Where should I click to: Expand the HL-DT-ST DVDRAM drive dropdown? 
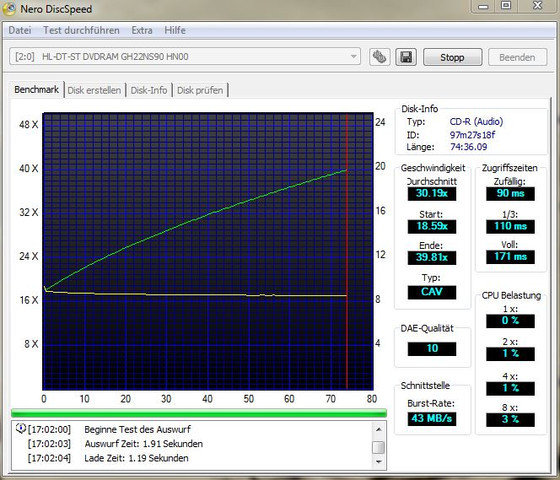(353, 56)
